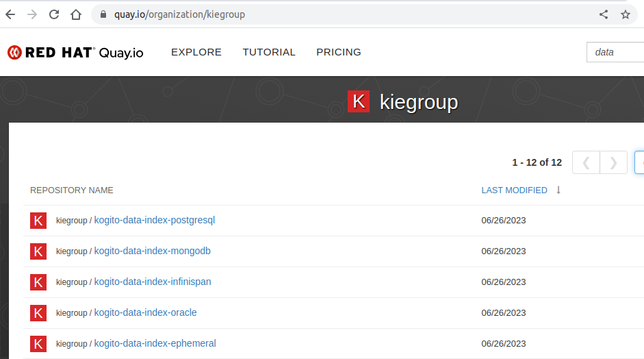Image resolution: width=644 pixels, height=359 pixels.
Task: Click K avatar for kogito-data-index-ephemeral
Action: click(38, 344)
